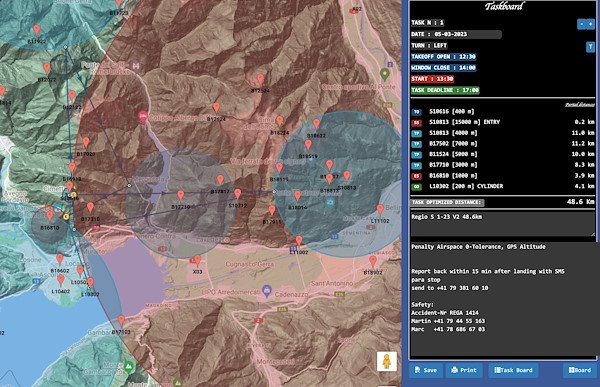Click the B17193 waypoint pin by the lake
Viewport: 600px width, 387px height.
pos(121,320)
